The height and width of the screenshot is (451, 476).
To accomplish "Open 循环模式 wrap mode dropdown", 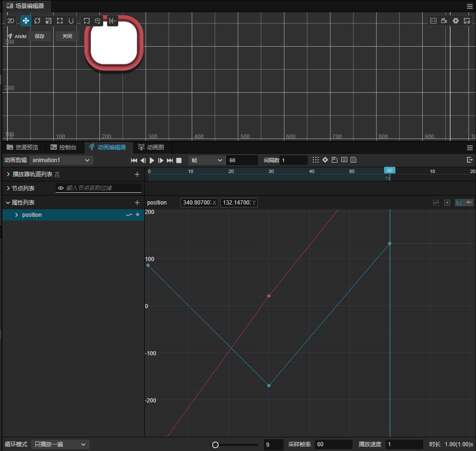I will [60, 444].
